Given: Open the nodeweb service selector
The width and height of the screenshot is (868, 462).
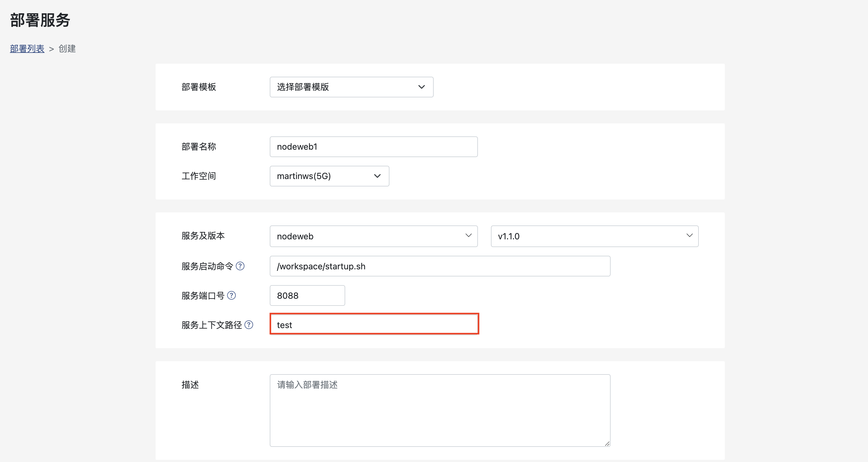Looking at the screenshot, I should (373, 236).
